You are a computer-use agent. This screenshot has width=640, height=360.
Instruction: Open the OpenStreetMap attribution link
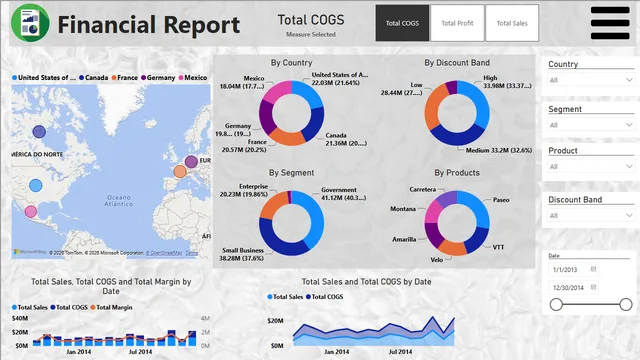(164, 253)
